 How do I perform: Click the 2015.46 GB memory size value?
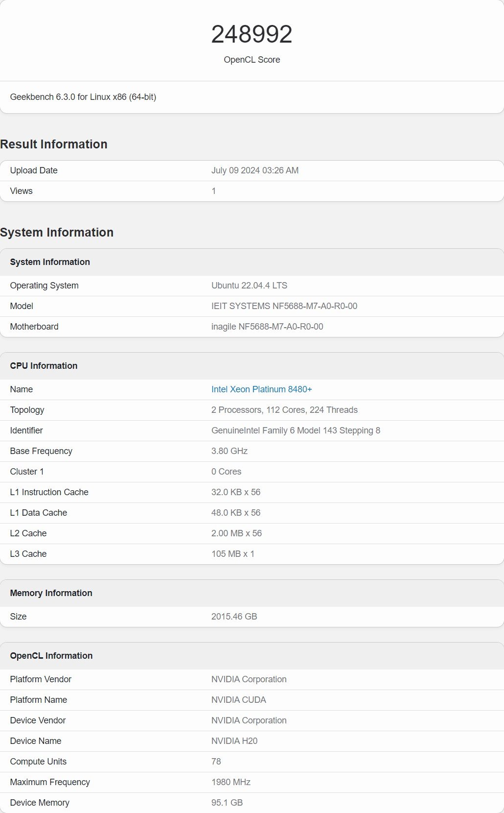[234, 617]
